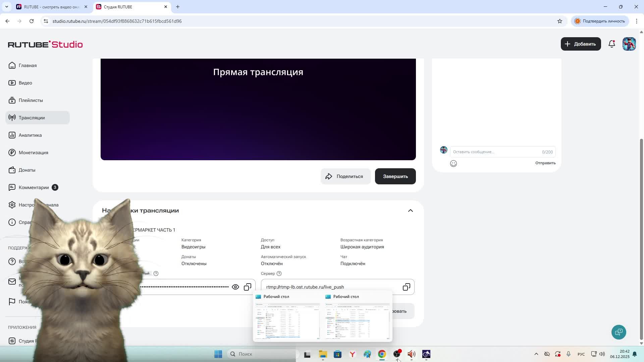The width and height of the screenshot is (644, 362).
Task: Click the Оставить сообщение chat field
Action: click(x=496, y=152)
